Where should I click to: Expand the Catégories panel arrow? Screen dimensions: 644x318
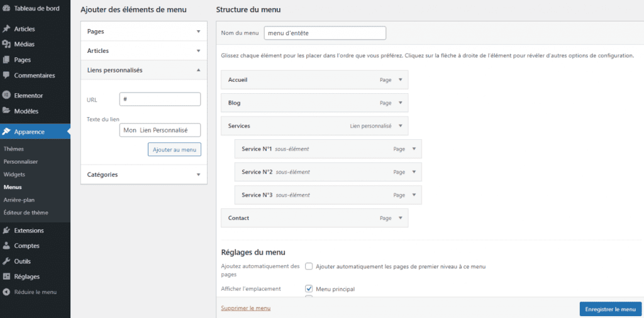click(198, 174)
